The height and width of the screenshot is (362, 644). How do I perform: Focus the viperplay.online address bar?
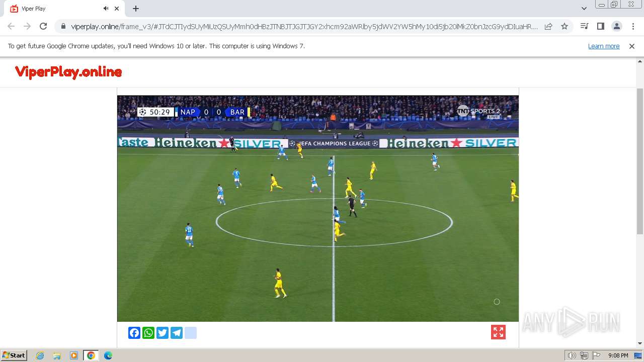304,26
